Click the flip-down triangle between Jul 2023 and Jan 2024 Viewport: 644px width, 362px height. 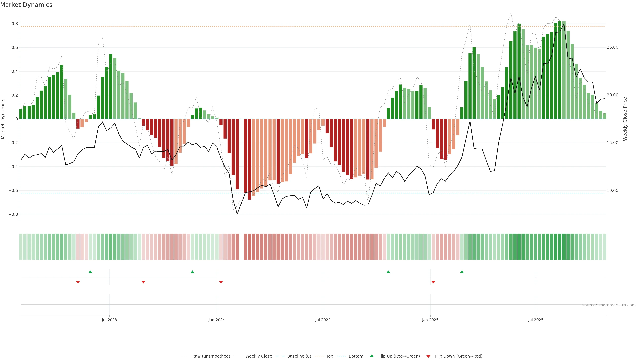[143, 282]
